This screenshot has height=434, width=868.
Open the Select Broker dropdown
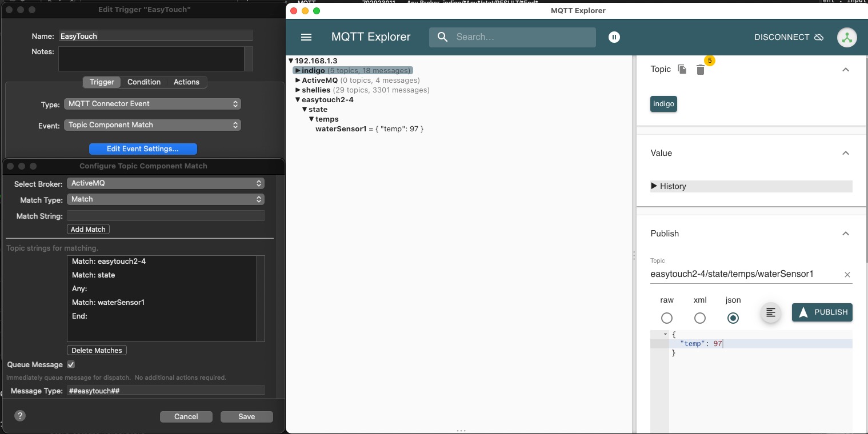pyautogui.click(x=166, y=183)
